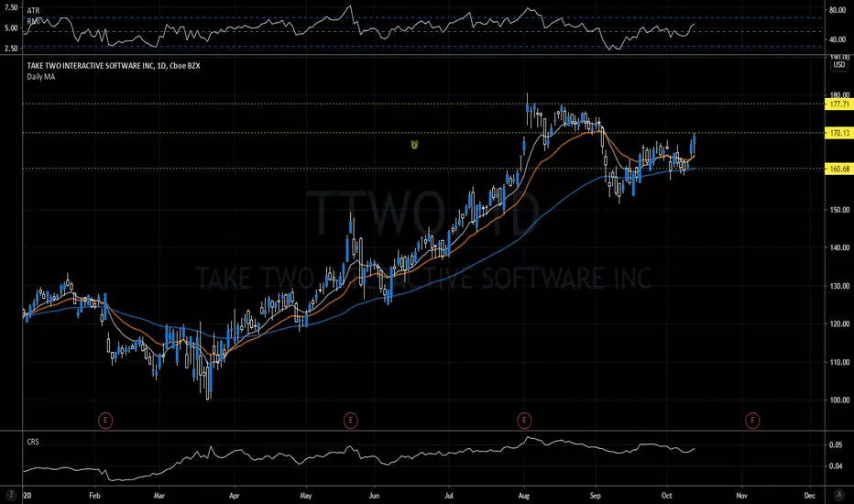
Task: Click the 120.00 price axis value
Action: click(839, 323)
